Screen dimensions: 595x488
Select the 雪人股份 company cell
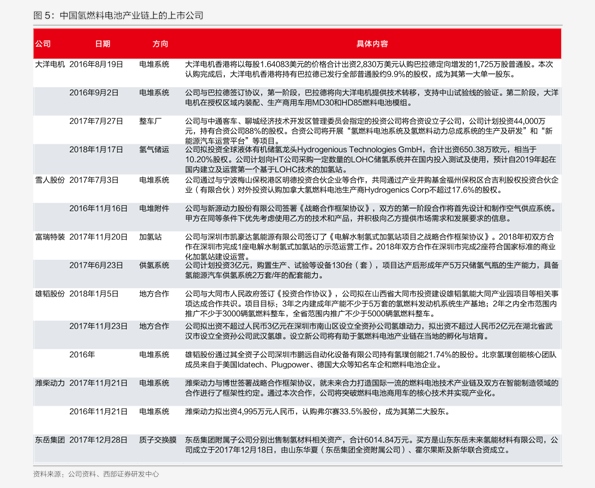pyautogui.click(x=50, y=180)
